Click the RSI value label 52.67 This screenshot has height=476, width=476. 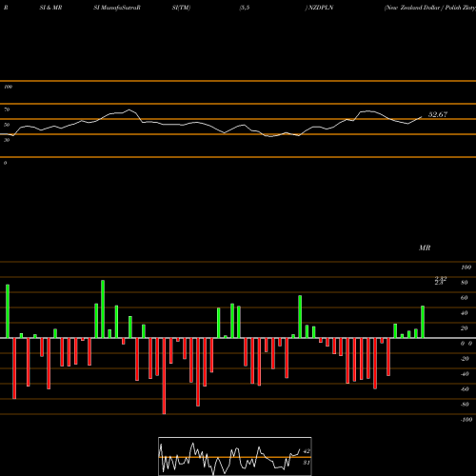[438, 114]
